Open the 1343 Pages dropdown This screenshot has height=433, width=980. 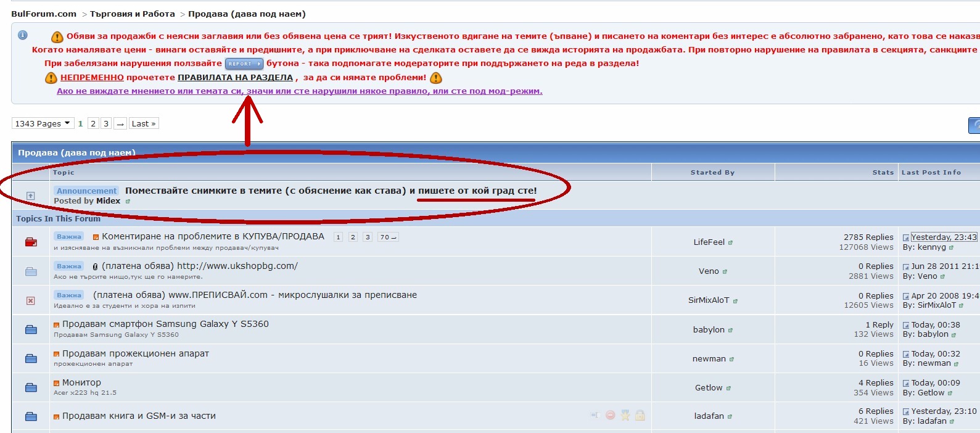coord(43,123)
